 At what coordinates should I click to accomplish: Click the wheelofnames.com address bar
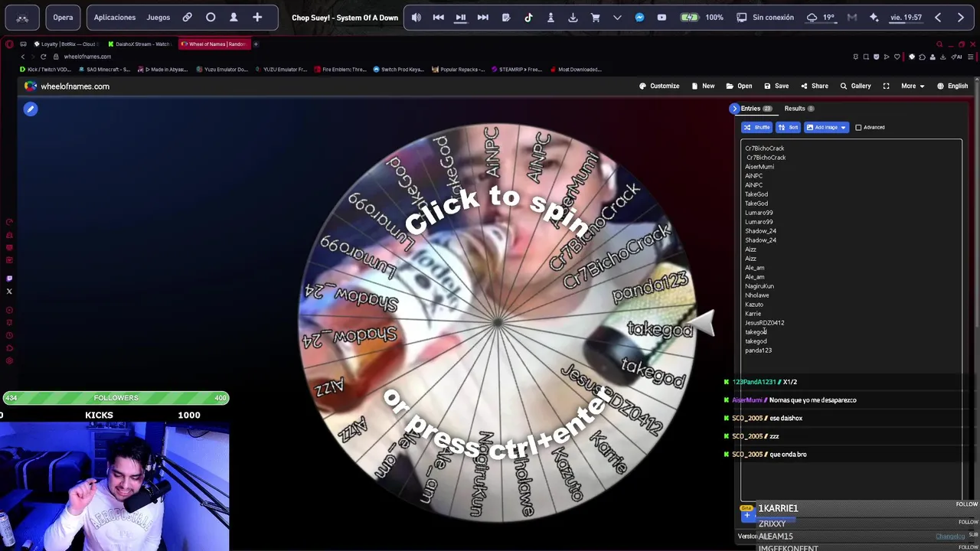[x=87, y=57]
